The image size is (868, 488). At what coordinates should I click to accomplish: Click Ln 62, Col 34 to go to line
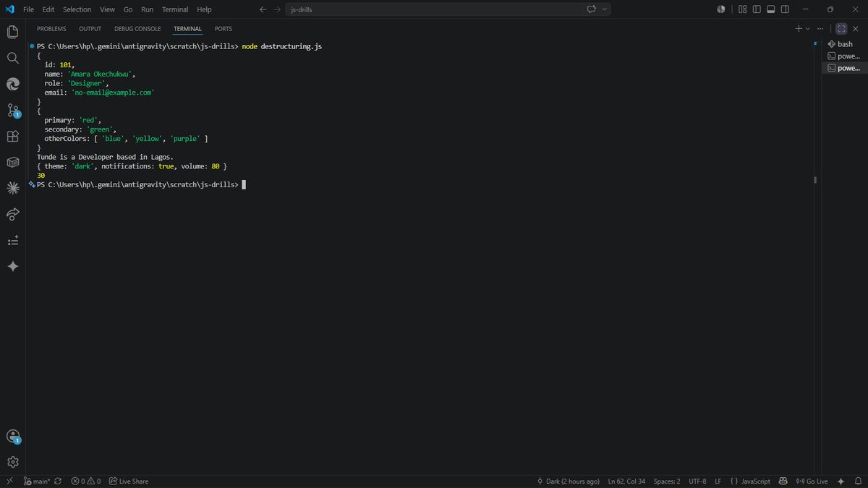coord(626,481)
